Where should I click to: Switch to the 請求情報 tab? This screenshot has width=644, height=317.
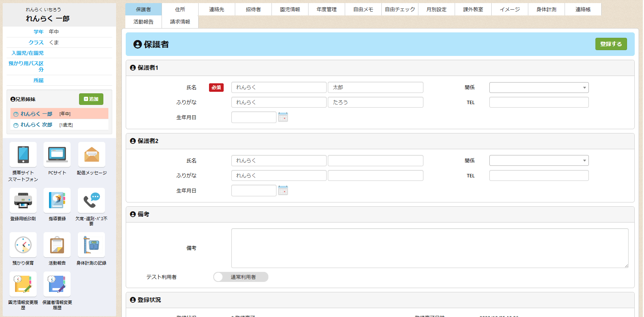[x=180, y=22]
